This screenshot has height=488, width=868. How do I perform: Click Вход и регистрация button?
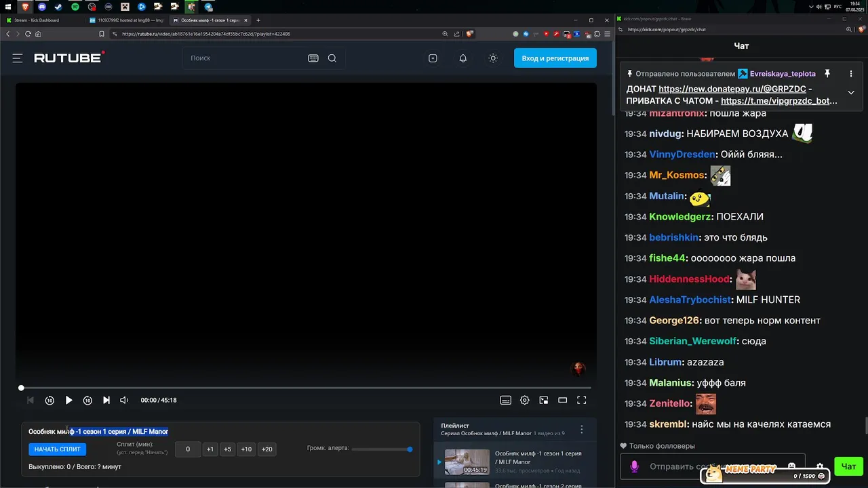(555, 58)
